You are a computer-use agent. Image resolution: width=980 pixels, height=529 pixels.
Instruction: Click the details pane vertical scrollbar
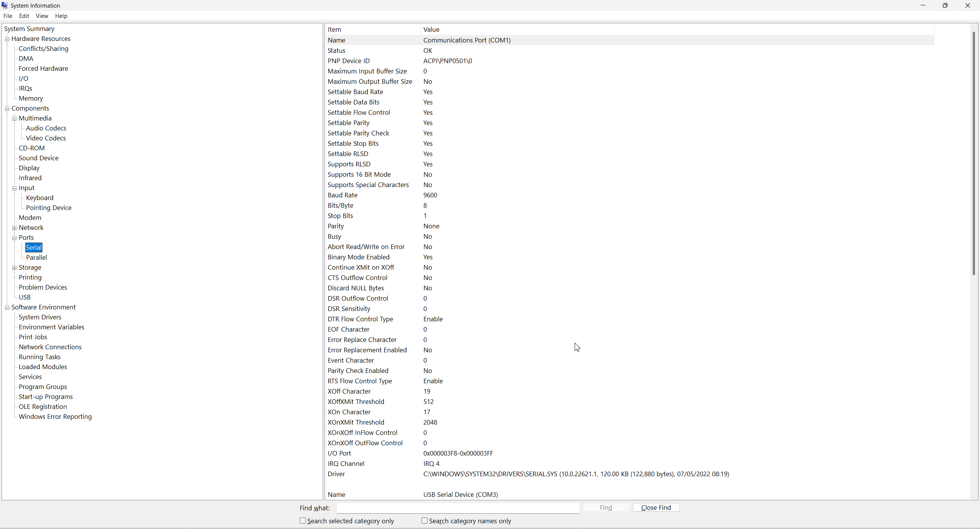(973, 153)
